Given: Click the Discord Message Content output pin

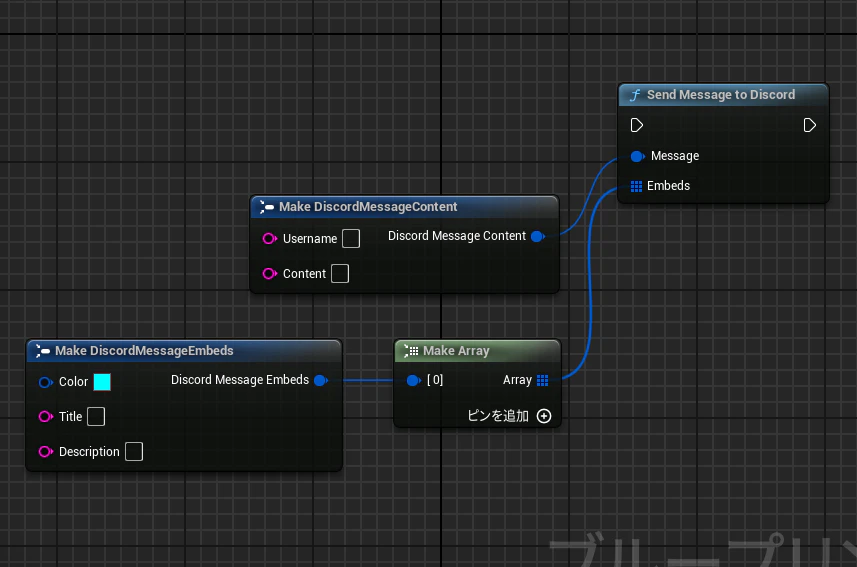Looking at the screenshot, I should 538,236.
